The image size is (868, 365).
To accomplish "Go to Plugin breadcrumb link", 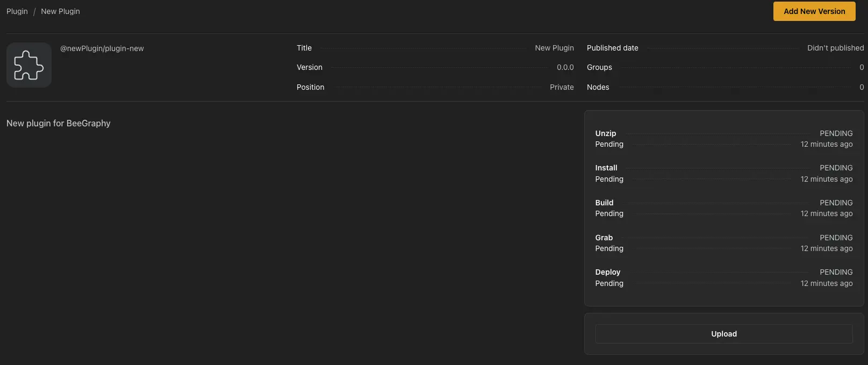I will (x=17, y=11).
